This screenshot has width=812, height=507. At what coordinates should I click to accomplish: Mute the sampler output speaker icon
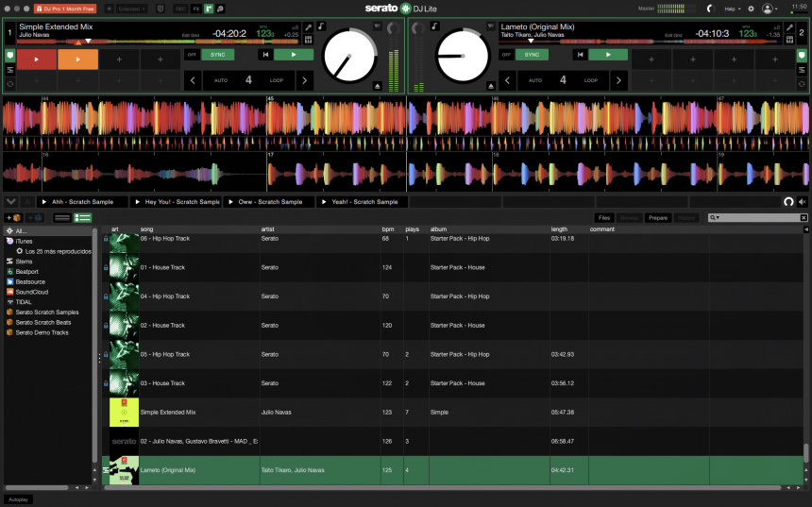[x=803, y=202]
